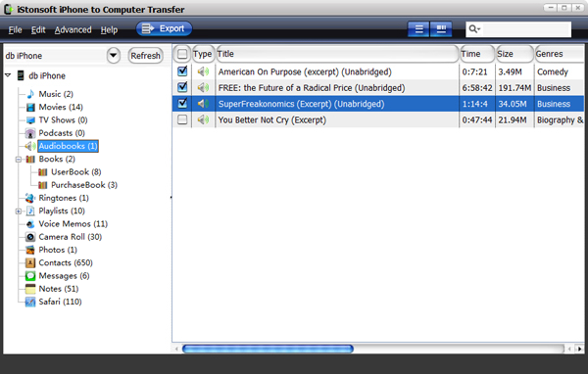Sort by the Type column header
588x374 pixels.
coord(203,54)
